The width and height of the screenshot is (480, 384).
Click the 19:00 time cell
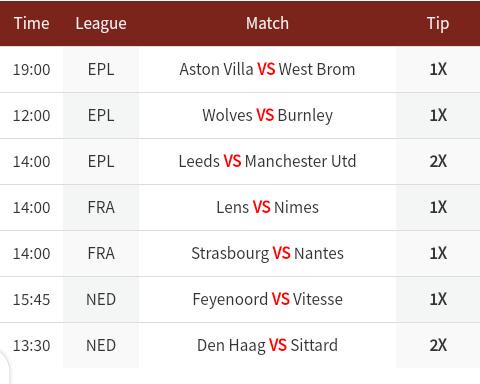coord(32,70)
